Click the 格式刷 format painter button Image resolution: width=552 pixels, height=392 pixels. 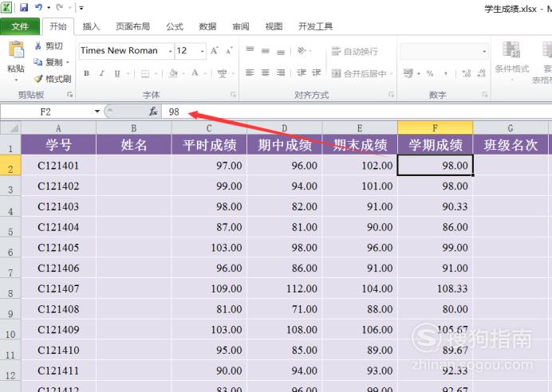point(53,79)
